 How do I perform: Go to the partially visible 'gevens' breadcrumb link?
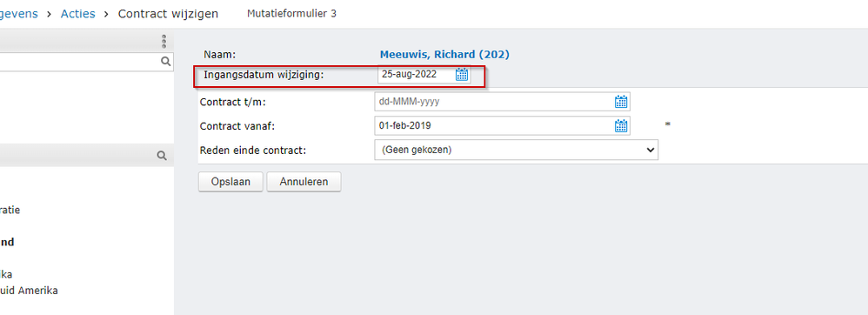tap(19, 14)
